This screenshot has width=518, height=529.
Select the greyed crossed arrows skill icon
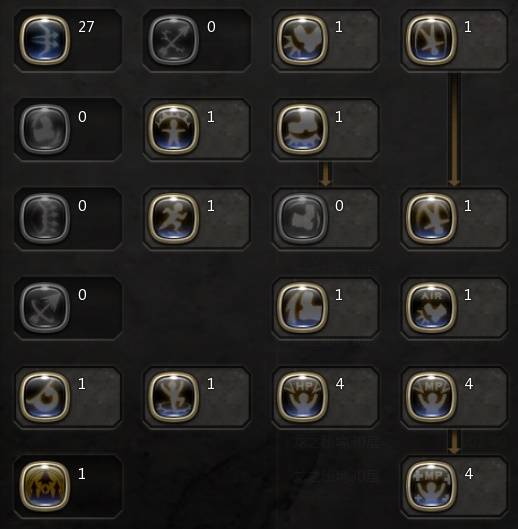point(174,40)
